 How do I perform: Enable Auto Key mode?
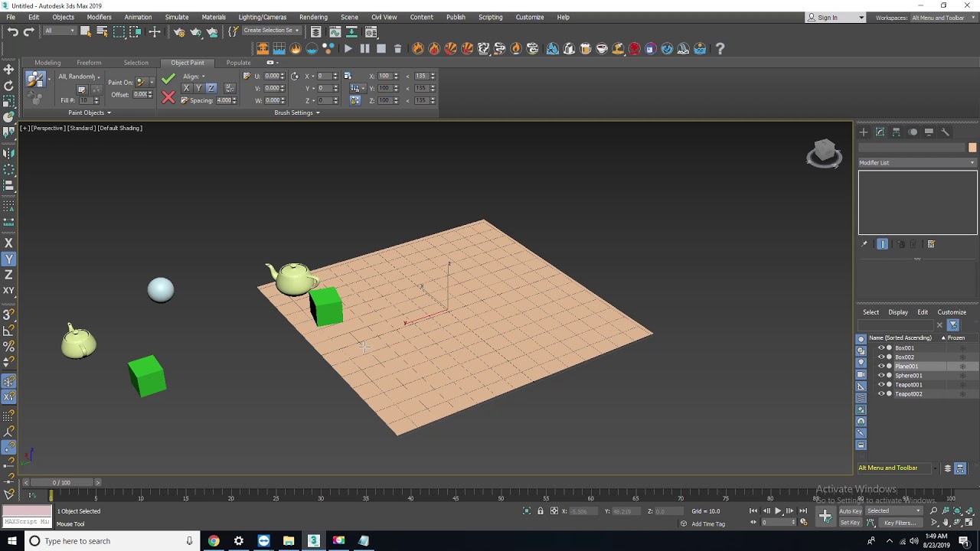(850, 511)
